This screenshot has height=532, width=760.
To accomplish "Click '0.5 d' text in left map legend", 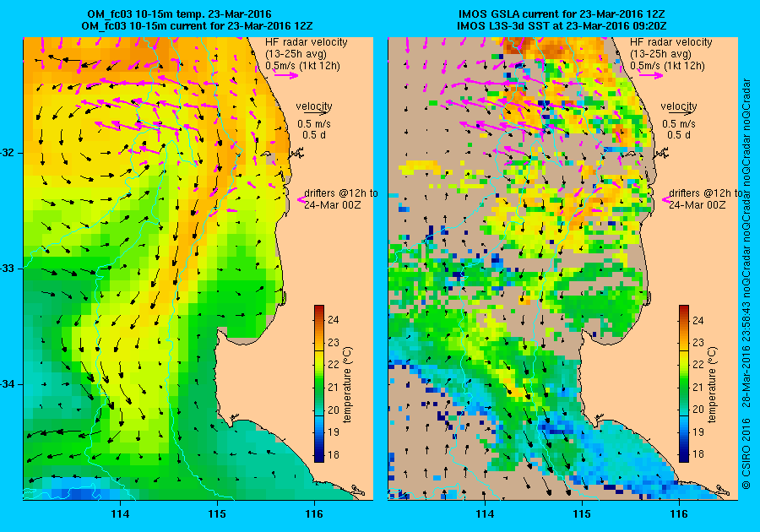I will (x=314, y=135).
